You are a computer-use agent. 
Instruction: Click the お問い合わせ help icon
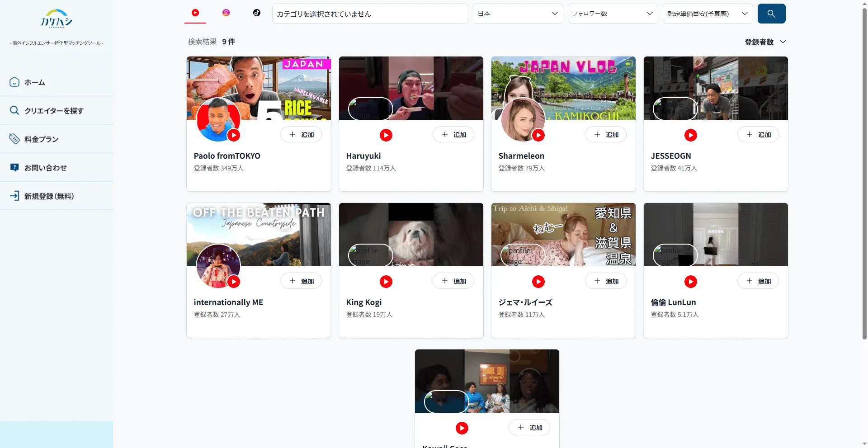point(14,167)
